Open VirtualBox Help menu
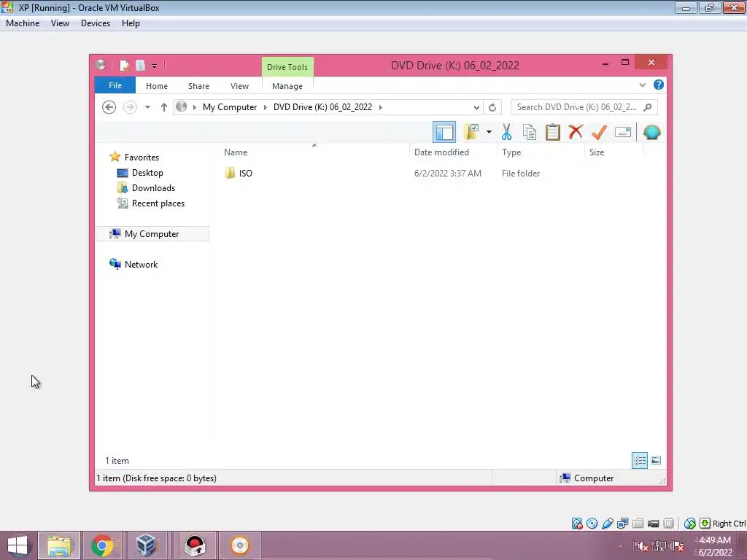The width and height of the screenshot is (747, 560). click(x=131, y=23)
